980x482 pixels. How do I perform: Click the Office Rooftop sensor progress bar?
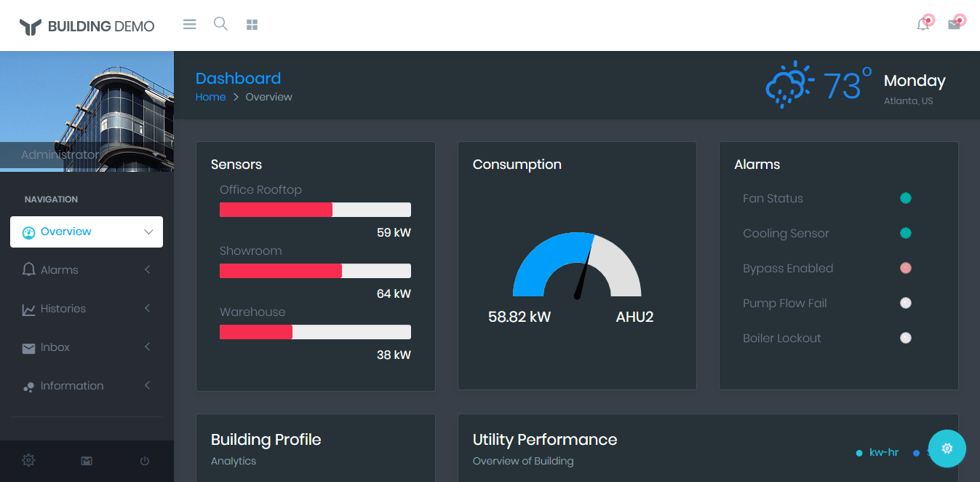tap(315, 209)
